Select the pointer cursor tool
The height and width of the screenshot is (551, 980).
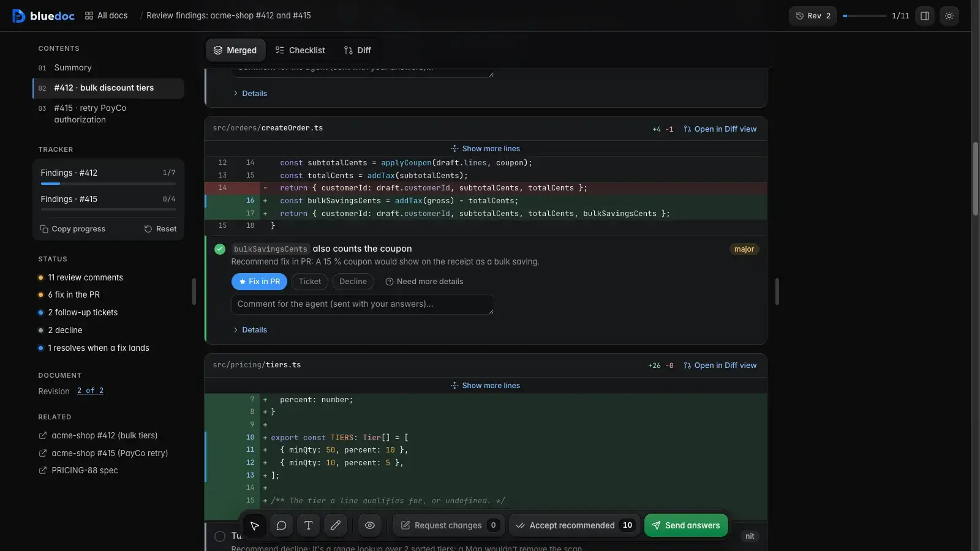point(255,525)
